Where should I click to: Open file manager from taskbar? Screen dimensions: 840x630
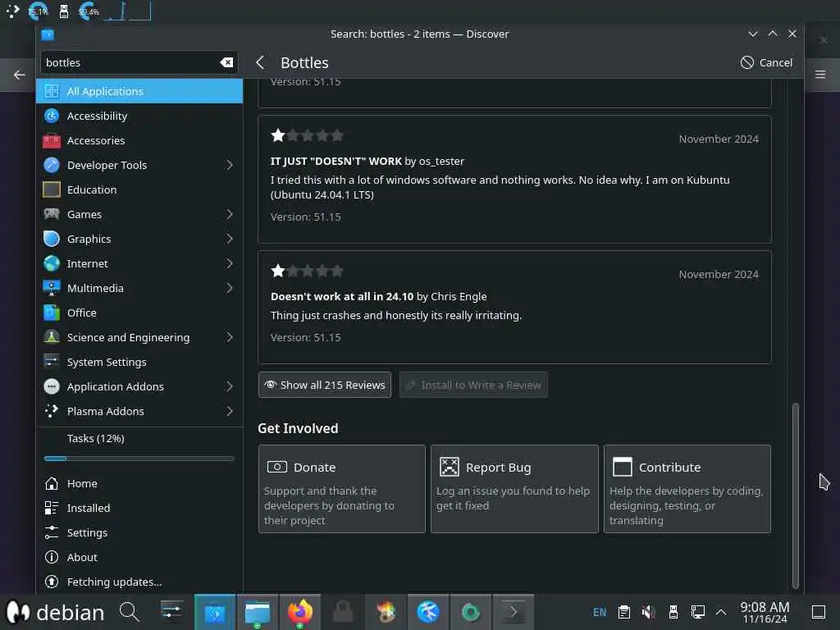(257, 612)
